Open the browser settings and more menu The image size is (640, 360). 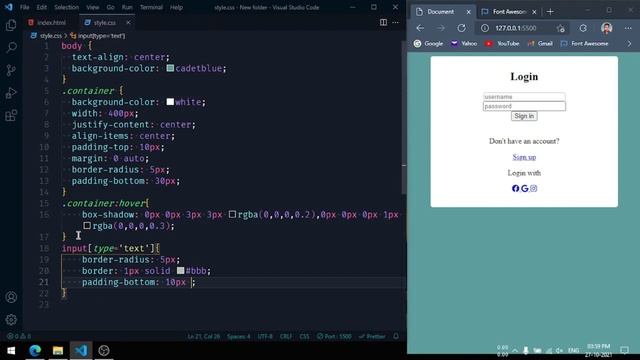[x=628, y=28]
